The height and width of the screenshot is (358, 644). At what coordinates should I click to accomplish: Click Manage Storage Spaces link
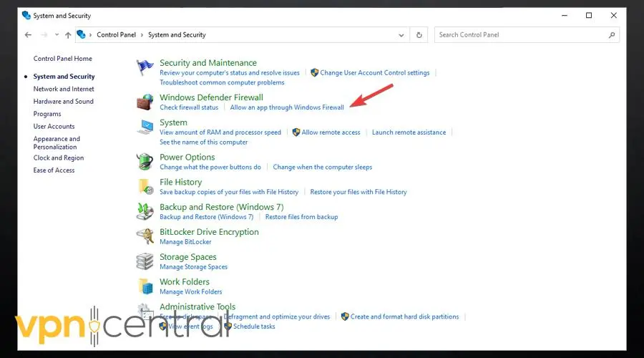click(x=193, y=267)
